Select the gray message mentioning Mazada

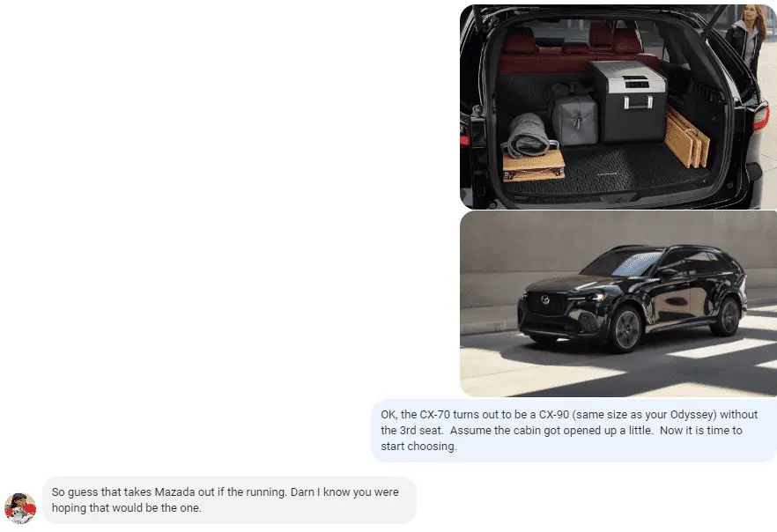pyautogui.click(x=229, y=499)
